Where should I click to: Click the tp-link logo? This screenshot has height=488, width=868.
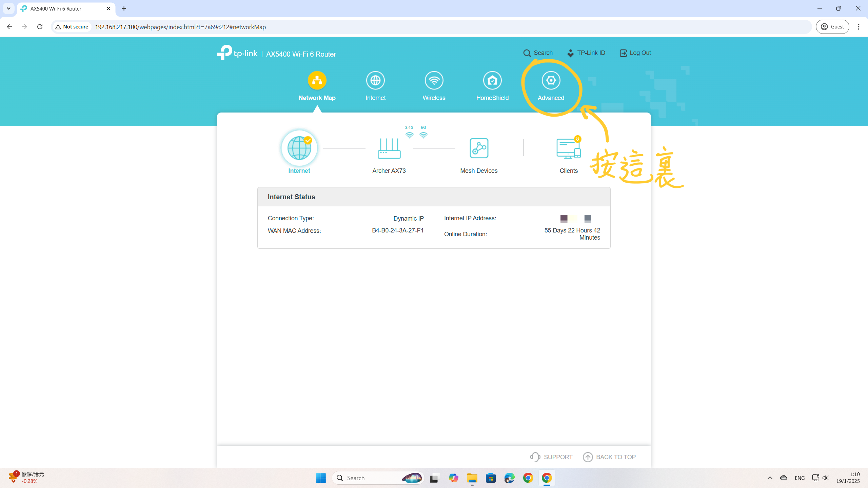tap(237, 53)
